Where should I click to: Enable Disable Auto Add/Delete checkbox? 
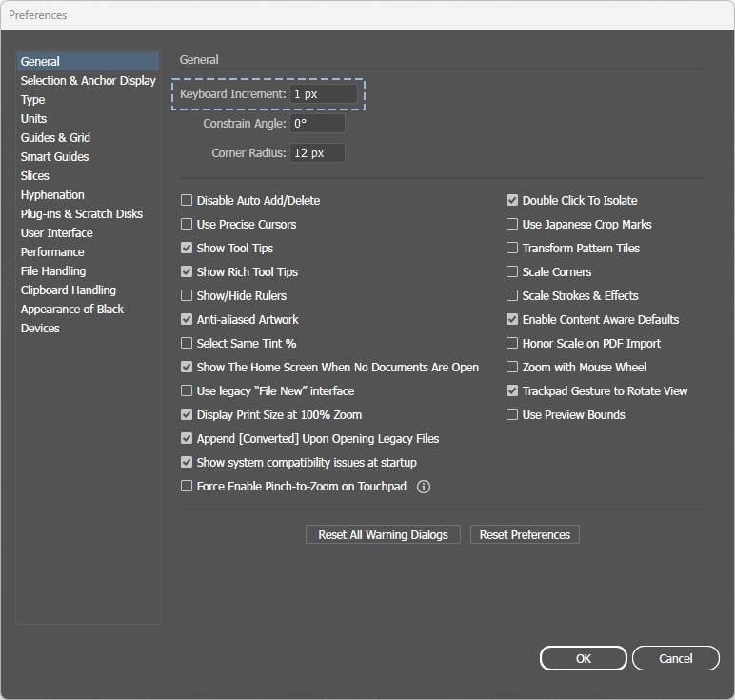(187, 200)
